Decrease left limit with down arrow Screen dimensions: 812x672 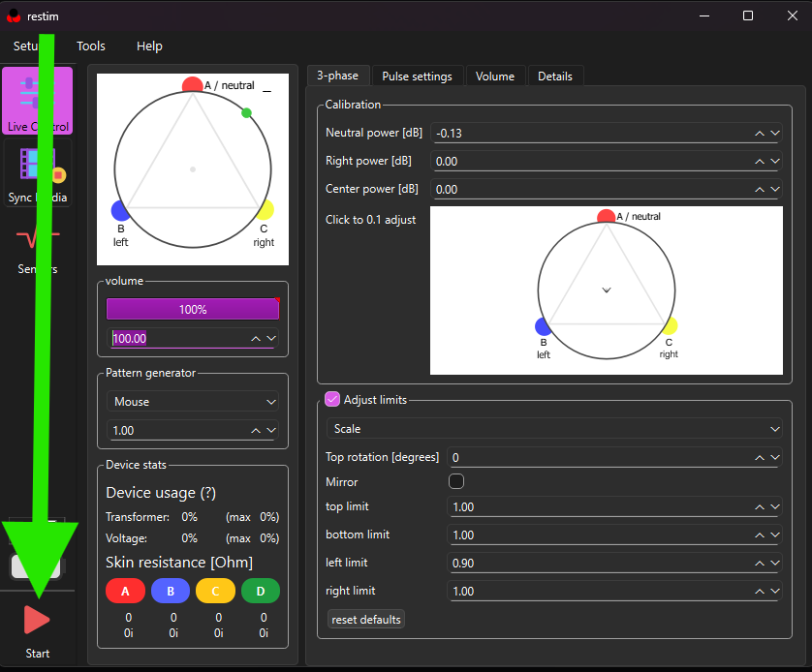tap(775, 563)
